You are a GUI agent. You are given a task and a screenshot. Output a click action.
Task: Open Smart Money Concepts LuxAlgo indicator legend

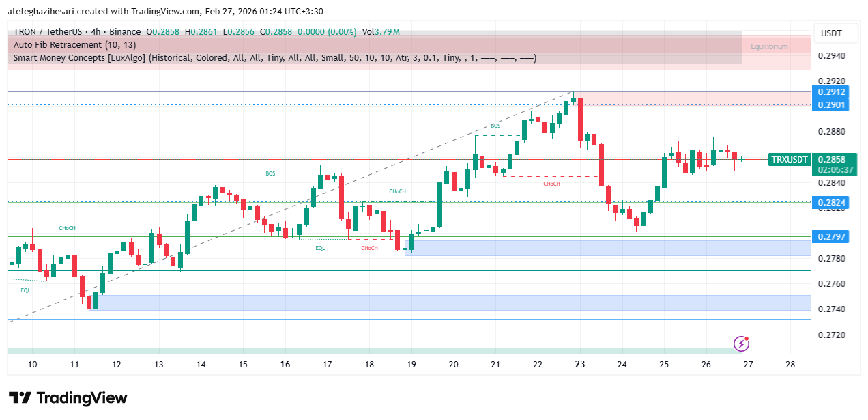tap(273, 58)
